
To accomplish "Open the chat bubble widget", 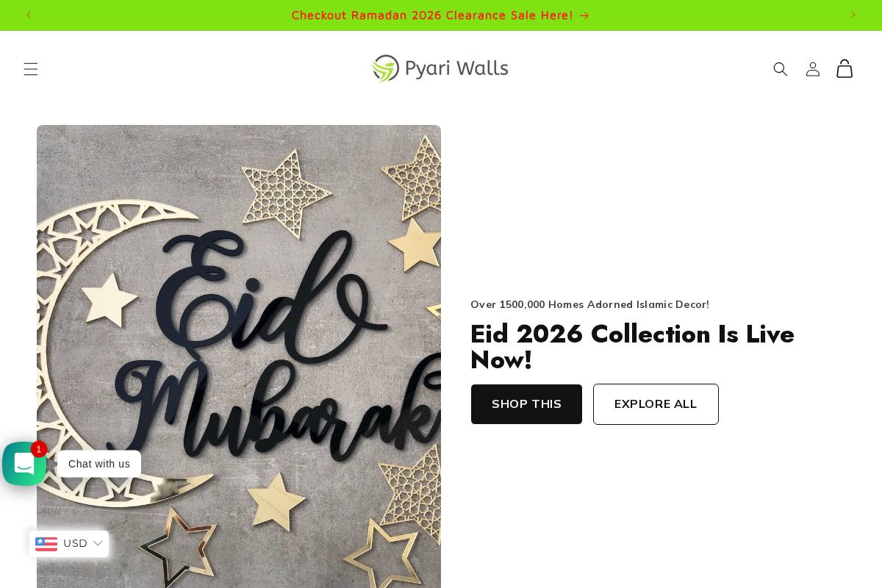I will click(x=24, y=464).
